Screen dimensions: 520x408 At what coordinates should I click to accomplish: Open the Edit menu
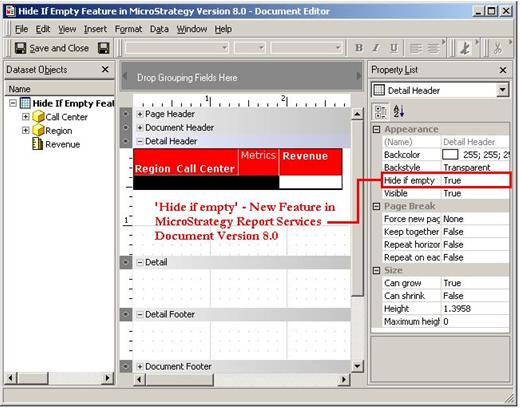(x=43, y=29)
